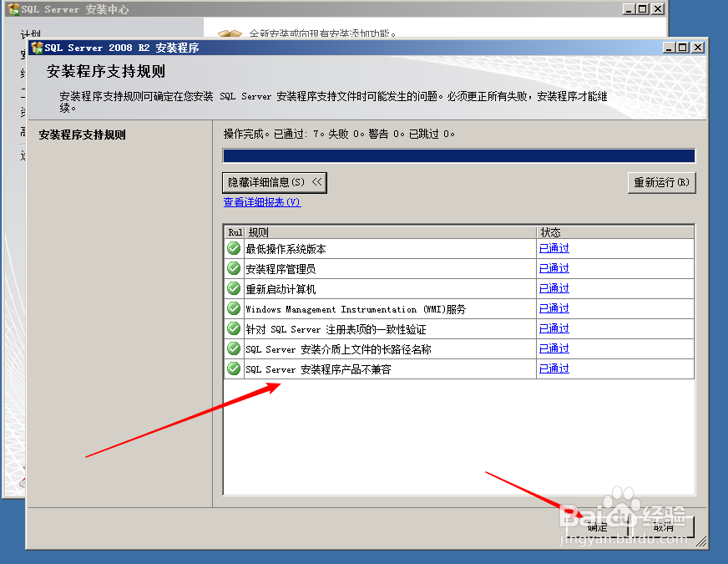This screenshot has height=564, width=728.
Task: Close the SQL Server 2008 R2 安装程序 window
Action: [x=698, y=48]
